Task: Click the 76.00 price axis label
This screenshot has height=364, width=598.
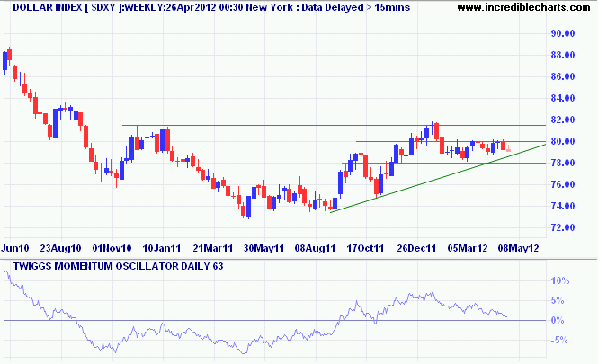Action: [563, 184]
